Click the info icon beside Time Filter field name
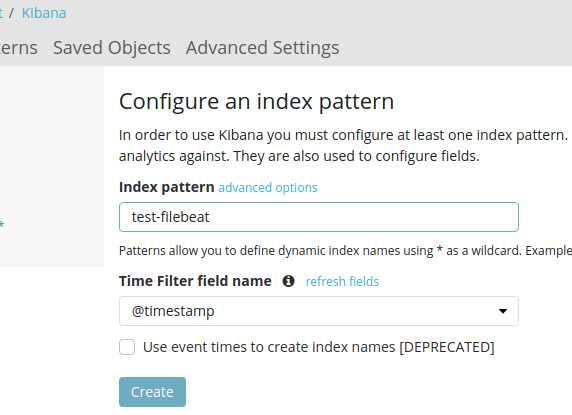This screenshot has height=415, width=572. pos(288,281)
